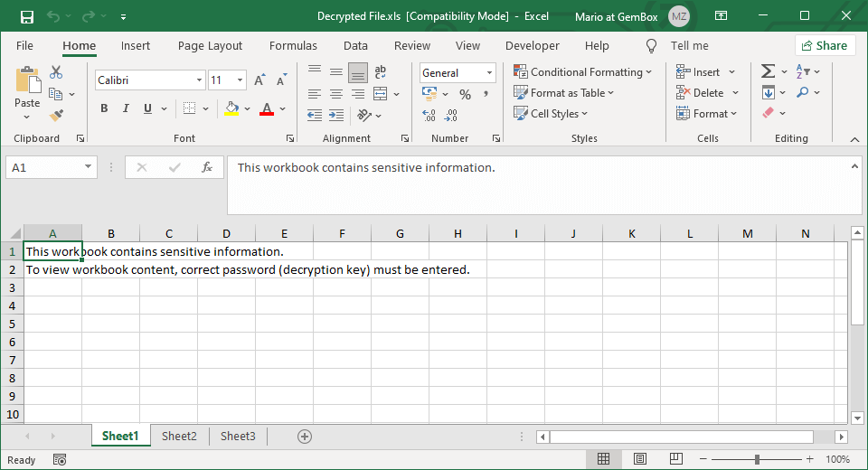Toggle Italic formatting
The width and height of the screenshot is (868, 470).
[x=126, y=108]
